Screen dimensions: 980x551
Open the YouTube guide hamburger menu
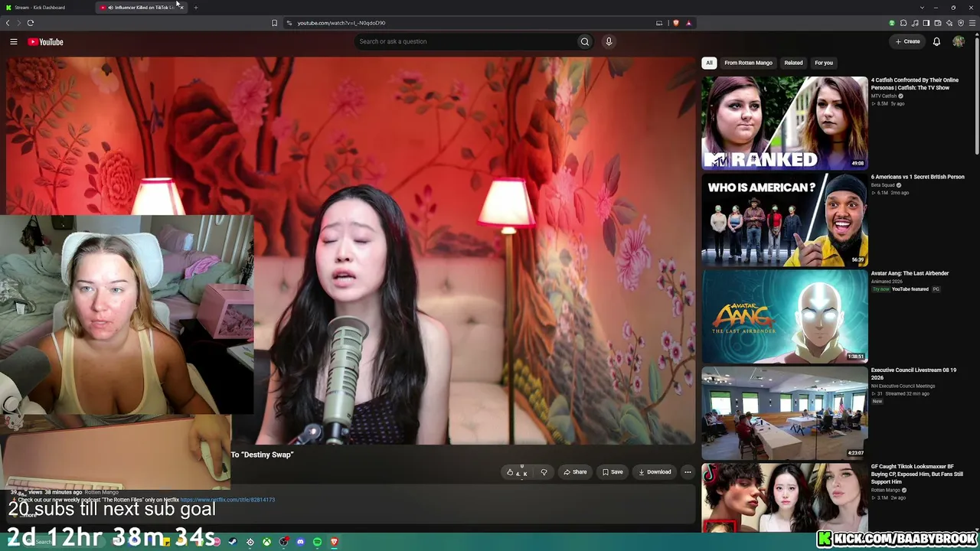tap(14, 41)
